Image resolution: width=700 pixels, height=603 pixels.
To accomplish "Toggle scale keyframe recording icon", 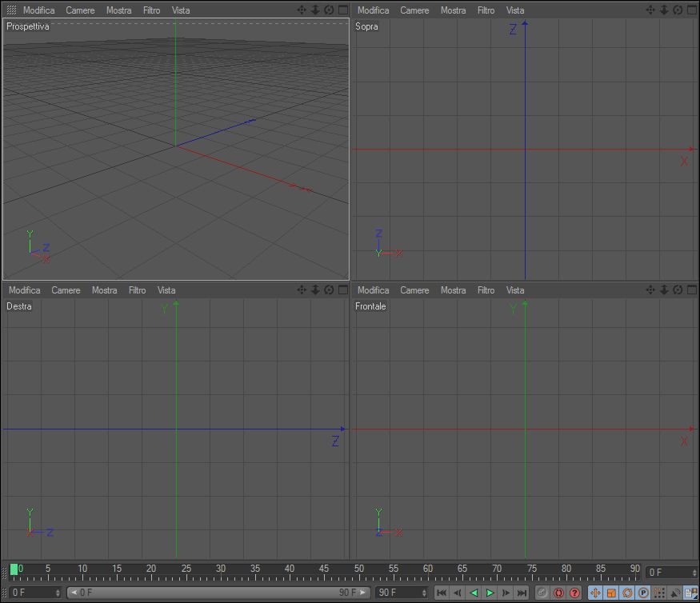I will (611, 593).
